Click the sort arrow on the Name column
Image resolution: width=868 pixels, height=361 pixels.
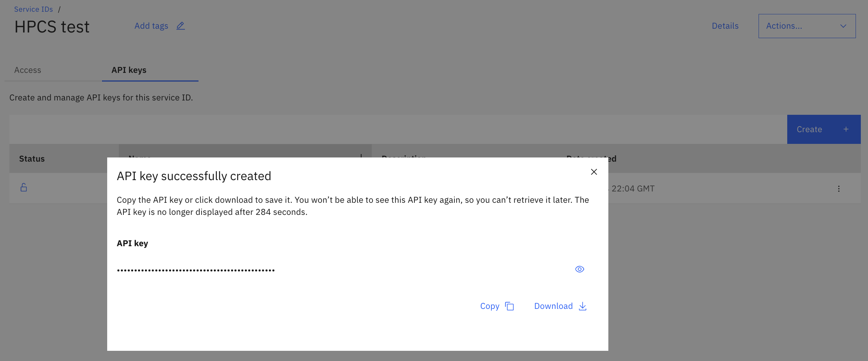361,157
